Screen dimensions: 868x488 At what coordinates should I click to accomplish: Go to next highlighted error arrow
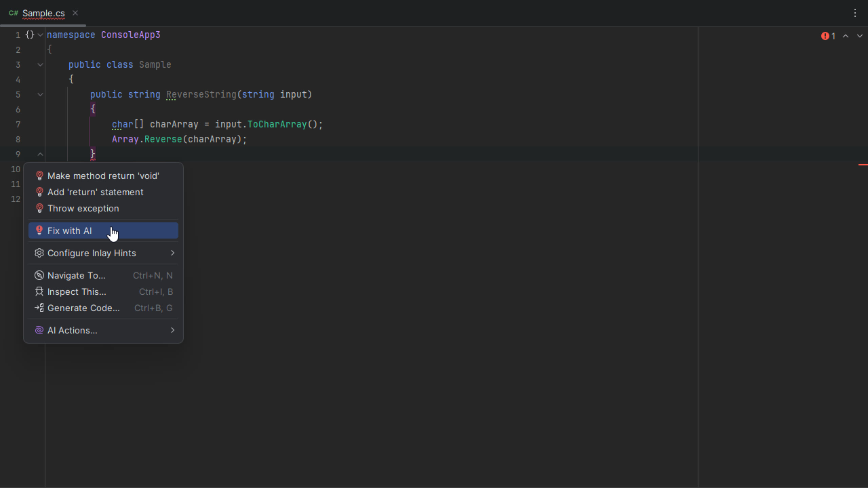point(860,36)
